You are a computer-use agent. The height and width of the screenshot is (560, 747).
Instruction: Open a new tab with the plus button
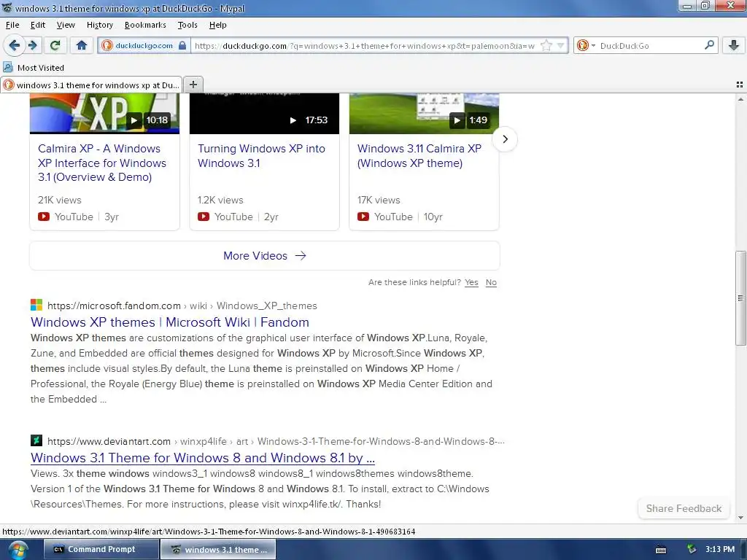193,85
